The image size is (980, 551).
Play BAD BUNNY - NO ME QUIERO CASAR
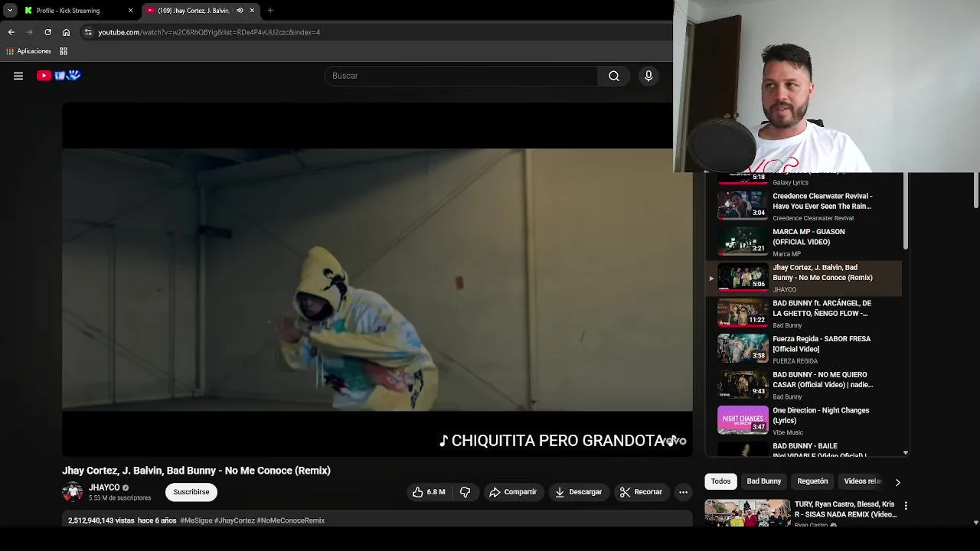[x=802, y=385]
